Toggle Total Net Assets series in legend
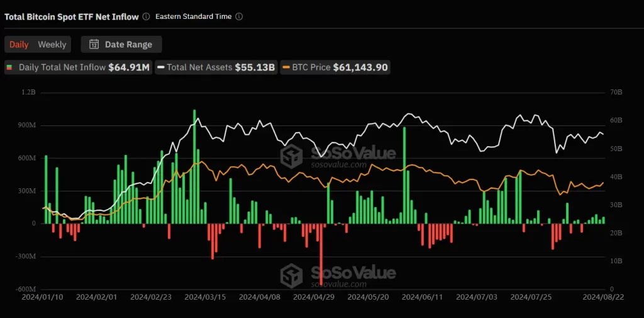The height and width of the screenshot is (318, 644). point(218,67)
